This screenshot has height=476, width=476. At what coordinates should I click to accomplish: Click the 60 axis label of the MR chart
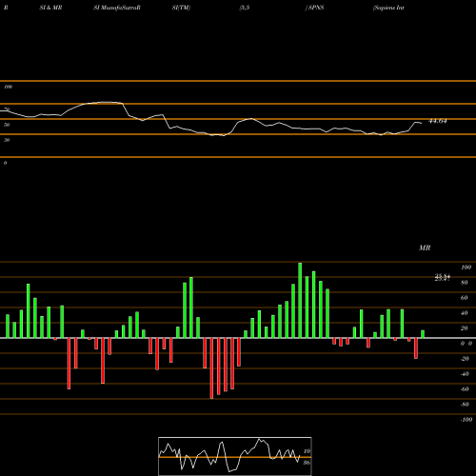[465, 298]
